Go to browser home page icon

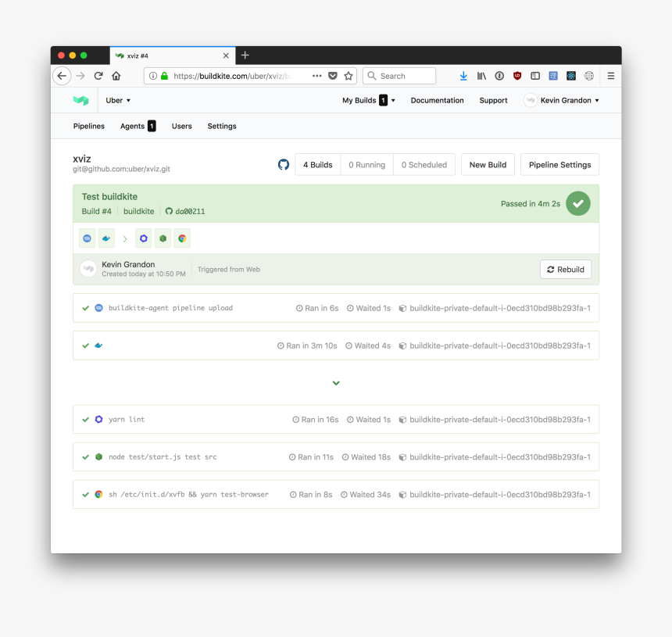click(116, 76)
